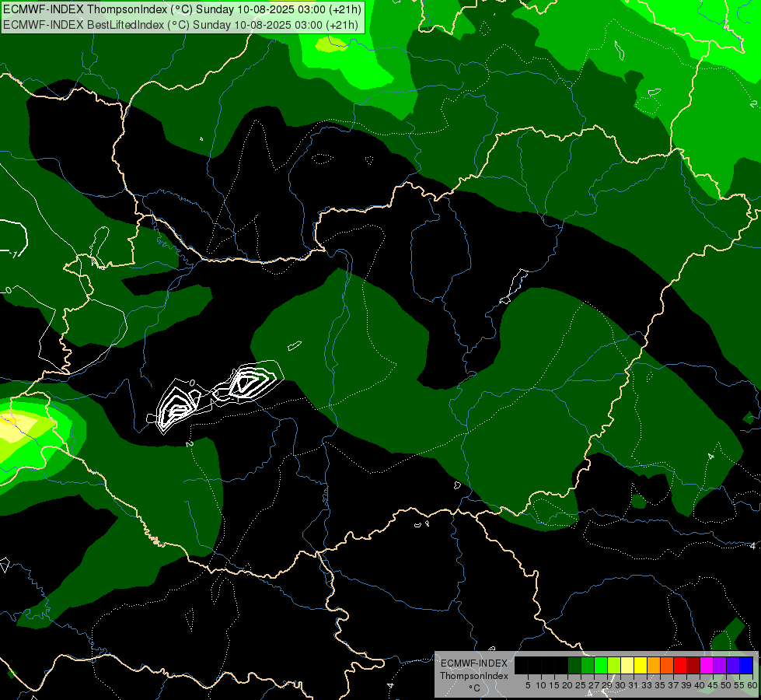Select the yellow-green 29–30 legend swatch
The width and height of the screenshot is (761, 700).
614,665
